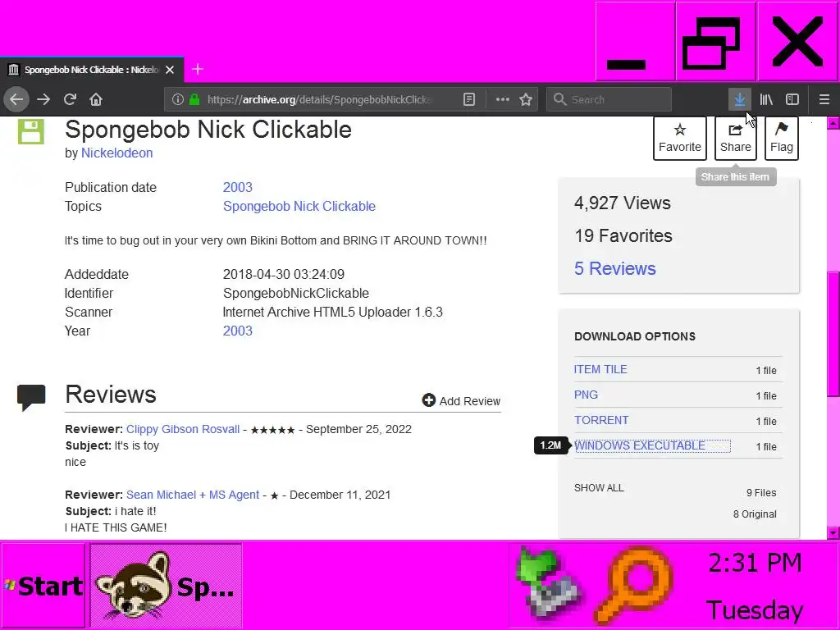Close the Spongebob Nick Clickable tab
This screenshot has width=840, height=630.
pyautogui.click(x=170, y=70)
